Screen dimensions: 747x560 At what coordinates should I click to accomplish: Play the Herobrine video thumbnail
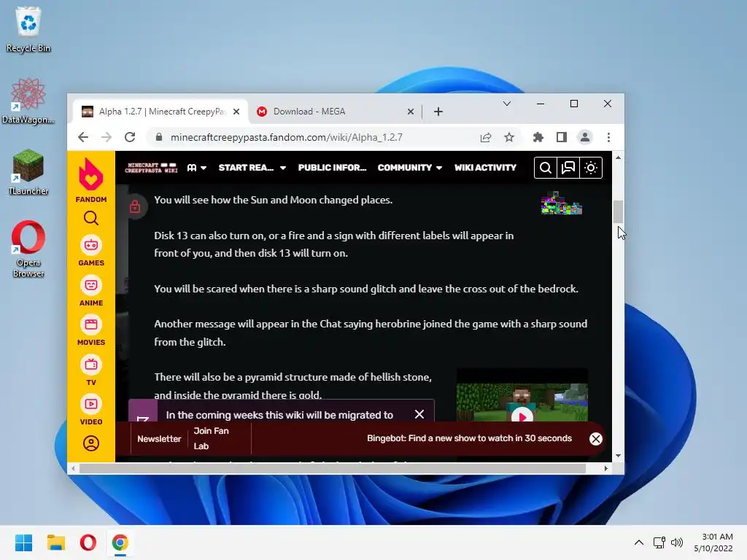click(522, 416)
